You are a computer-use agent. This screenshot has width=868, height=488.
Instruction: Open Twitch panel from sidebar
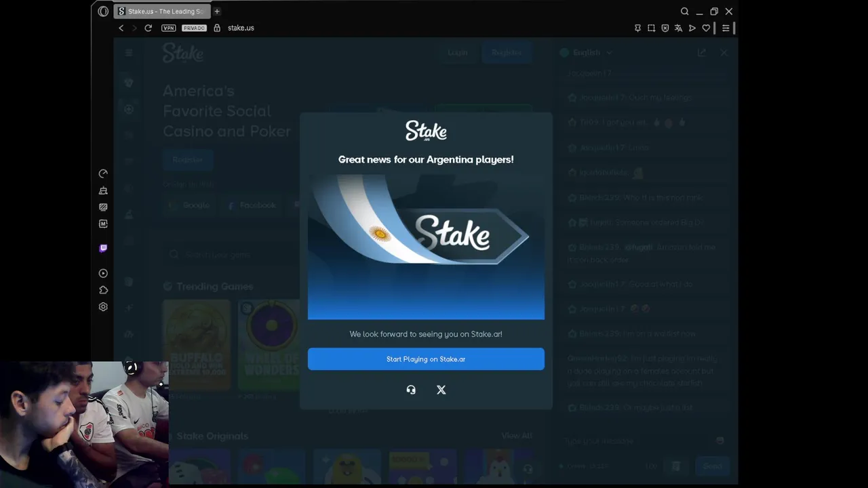(x=103, y=248)
